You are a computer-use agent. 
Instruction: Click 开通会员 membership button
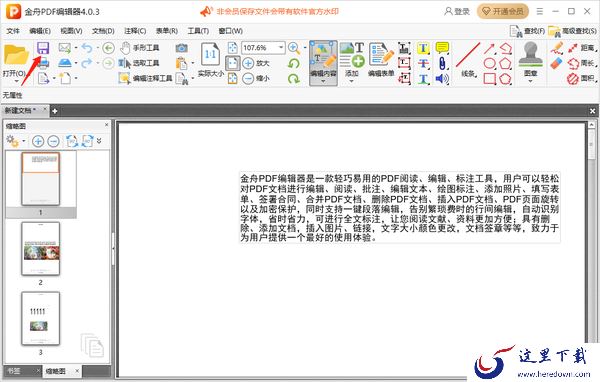click(x=503, y=11)
